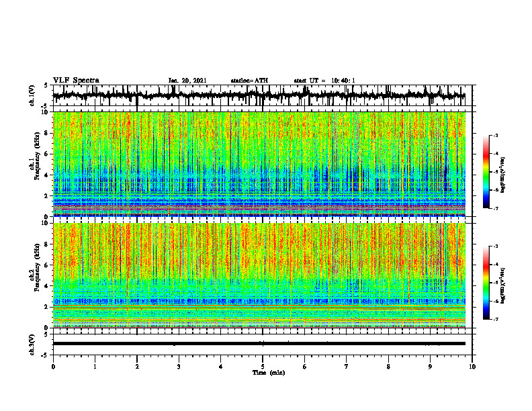Click the "station=ATH" header label
Viewport: 532px width, 411px height.
pos(249,81)
